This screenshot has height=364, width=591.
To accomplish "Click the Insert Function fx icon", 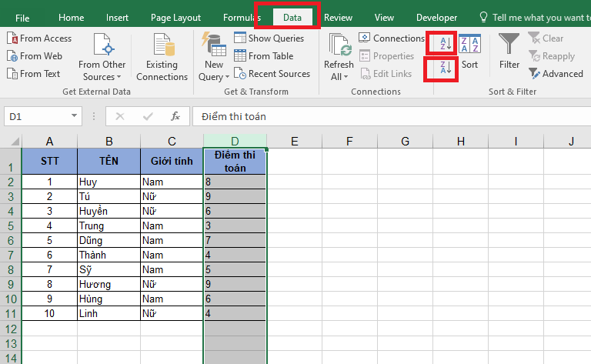I will click(x=175, y=116).
